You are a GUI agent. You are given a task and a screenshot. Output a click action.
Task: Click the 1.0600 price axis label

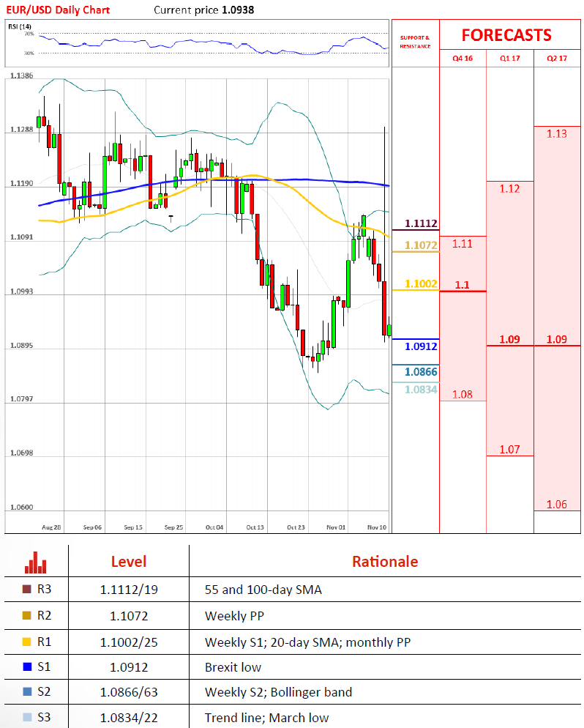[22, 507]
